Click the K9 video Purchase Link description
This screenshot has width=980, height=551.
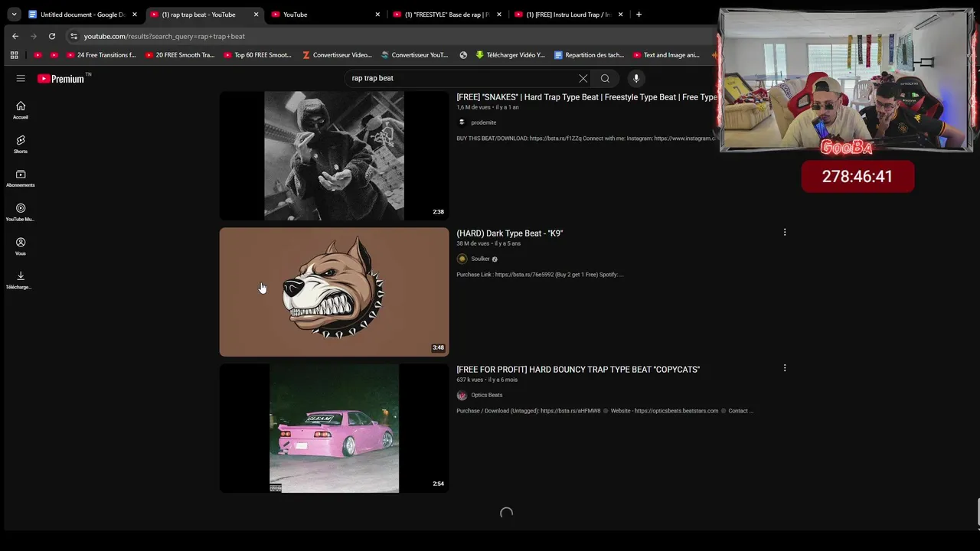pyautogui.click(x=541, y=275)
